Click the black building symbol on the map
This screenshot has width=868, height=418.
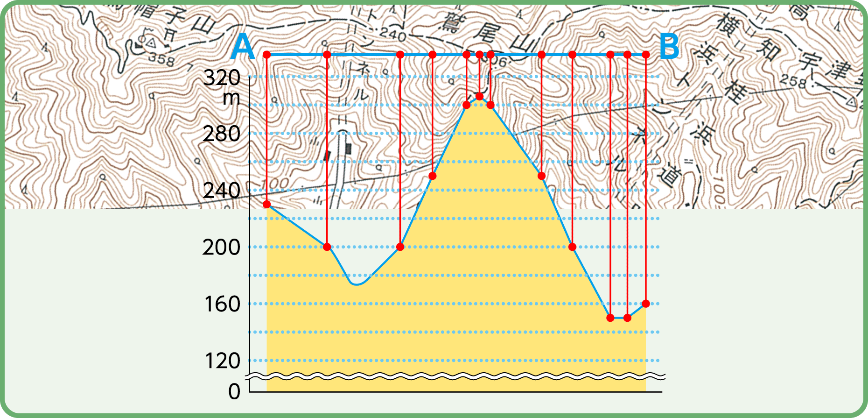pos(348,149)
